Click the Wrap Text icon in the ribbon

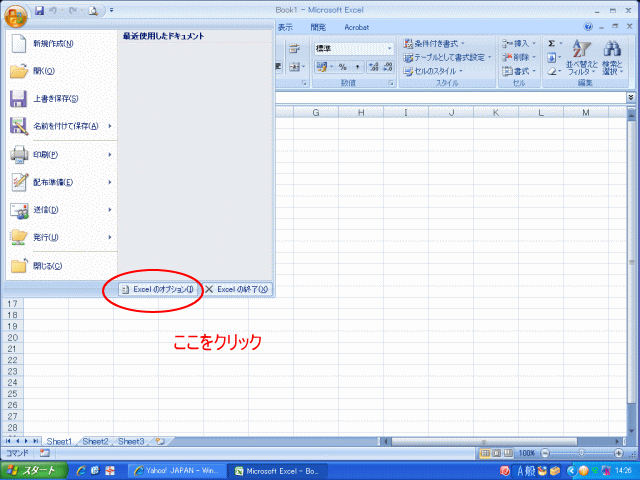coord(294,49)
